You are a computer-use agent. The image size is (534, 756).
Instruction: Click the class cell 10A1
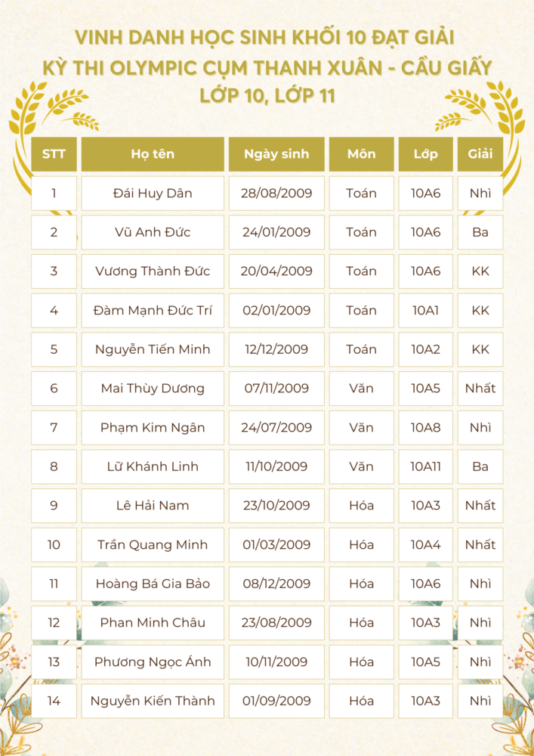pyautogui.click(x=426, y=311)
